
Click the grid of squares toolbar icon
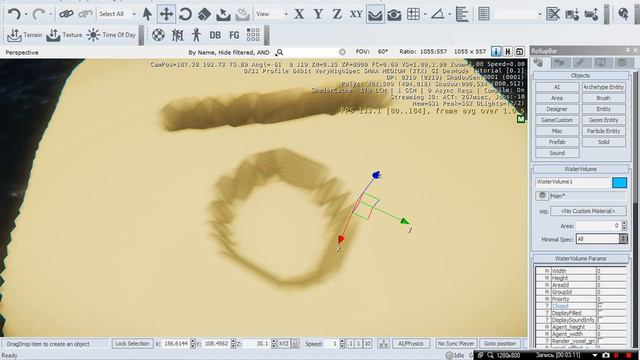253,35
